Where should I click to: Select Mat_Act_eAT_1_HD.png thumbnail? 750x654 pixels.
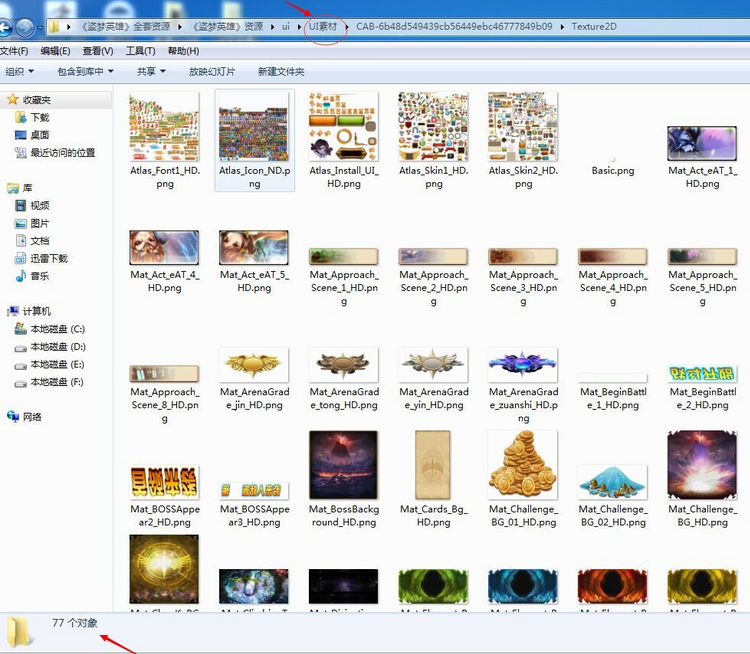(x=702, y=144)
